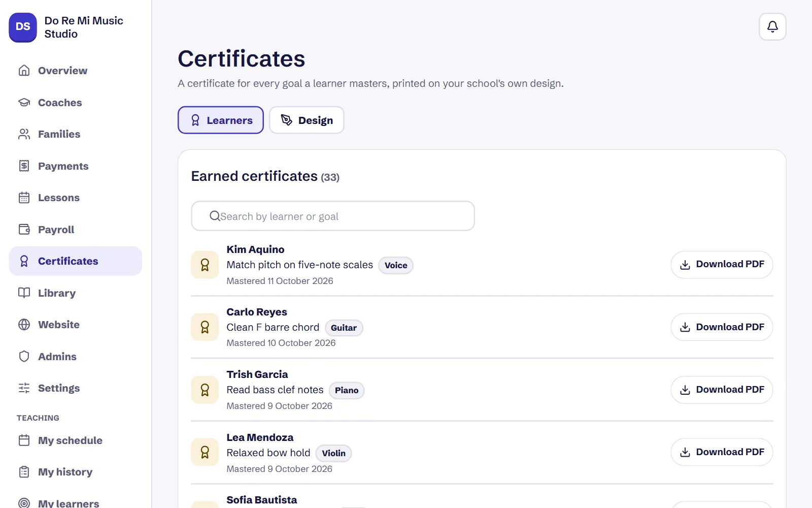Viewport: 812px width, 508px height.
Task: Click the Families people icon
Action: (24, 134)
